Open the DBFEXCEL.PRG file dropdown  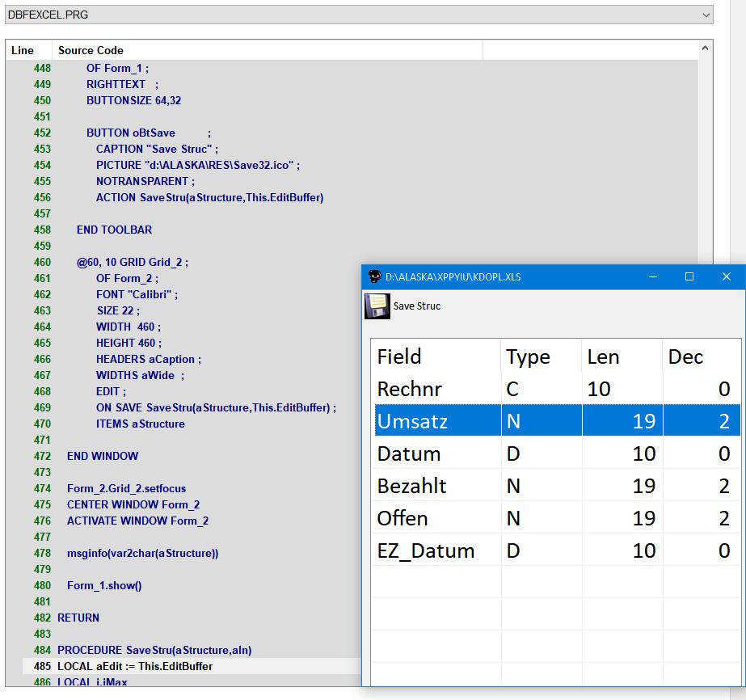click(x=706, y=15)
